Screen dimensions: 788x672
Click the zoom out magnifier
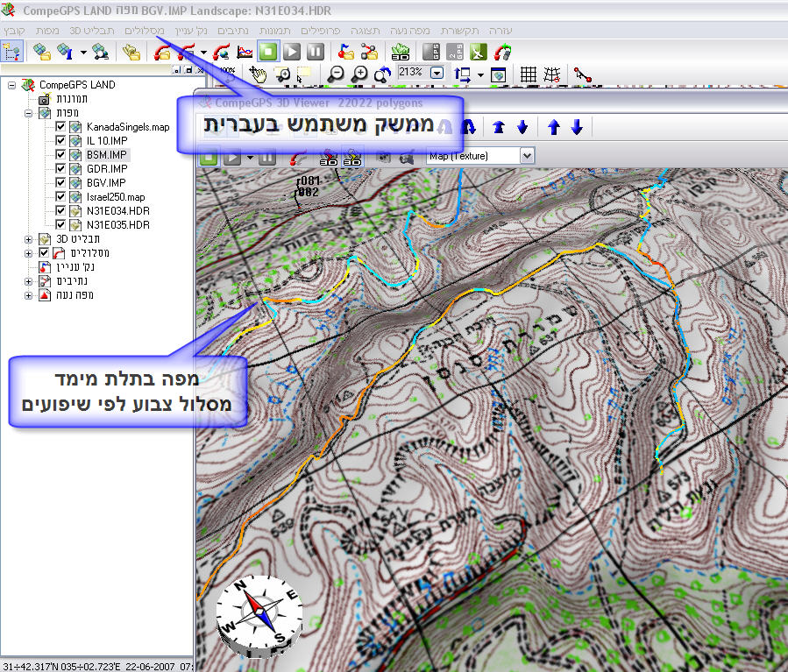[x=337, y=74]
